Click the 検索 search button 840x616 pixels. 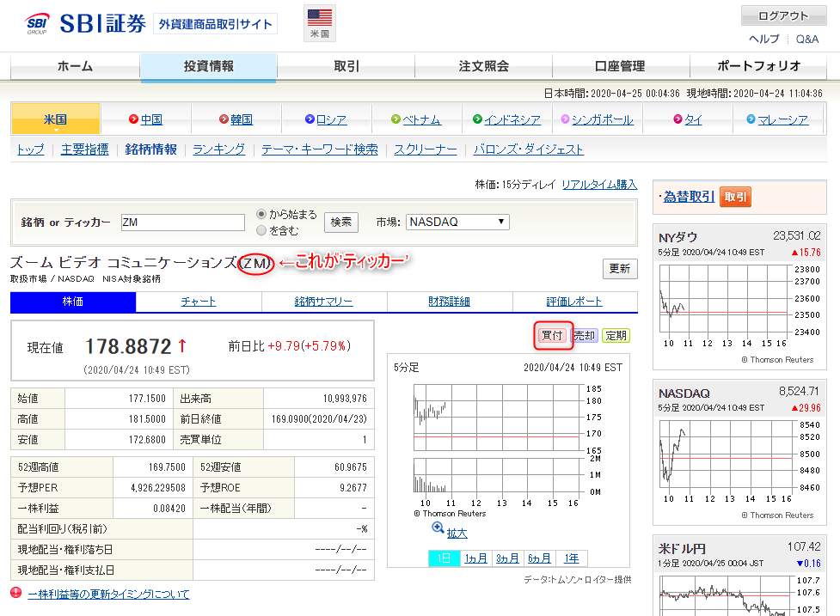341,223
